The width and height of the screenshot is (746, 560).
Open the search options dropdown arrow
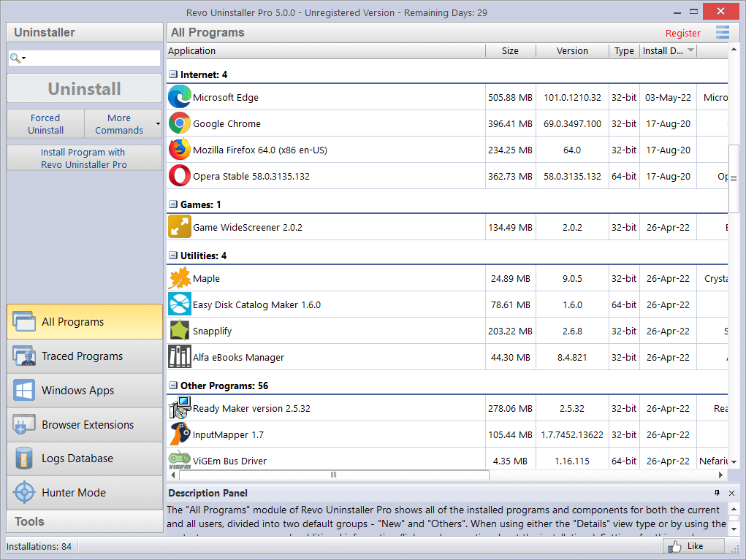click(25, 57)
